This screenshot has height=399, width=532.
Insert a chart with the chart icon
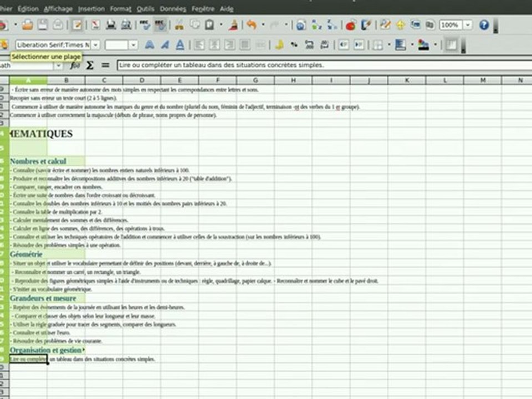coord(351,25)
